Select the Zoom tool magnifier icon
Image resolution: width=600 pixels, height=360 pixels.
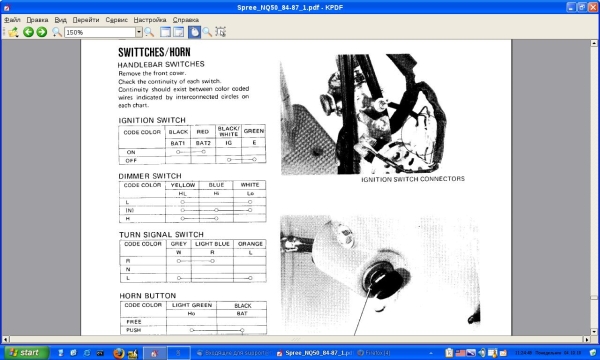tap(207, 32)
